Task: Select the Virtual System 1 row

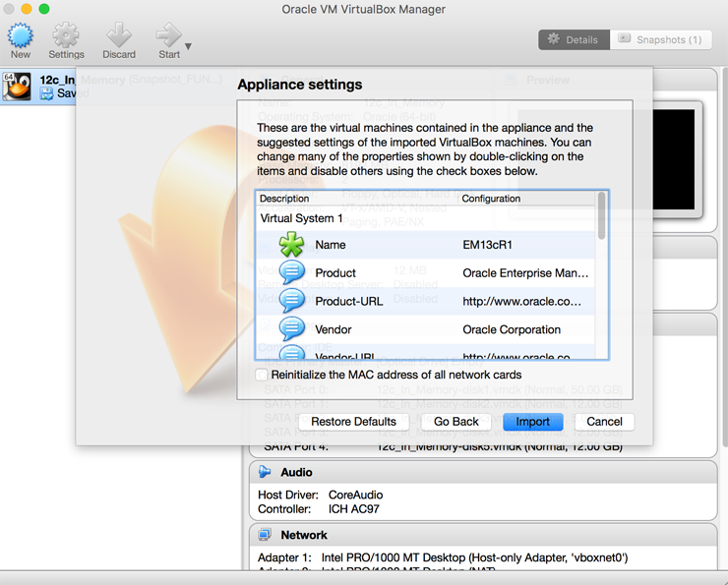Action: (x=425, y=218)
